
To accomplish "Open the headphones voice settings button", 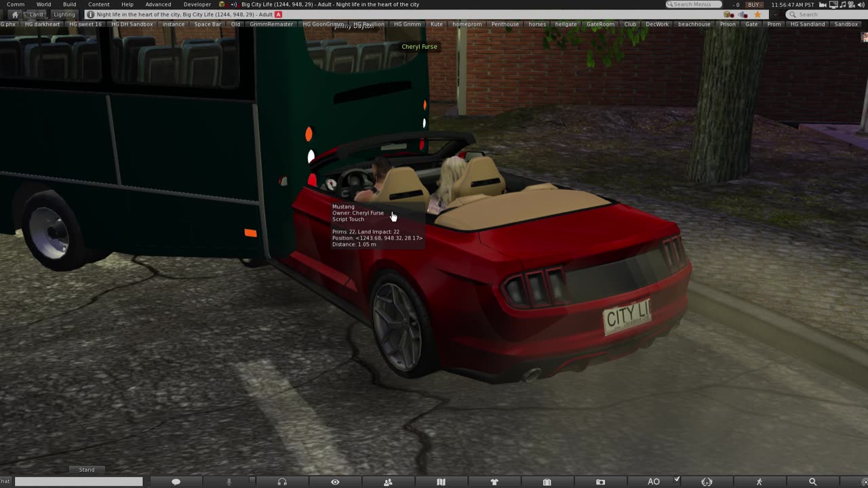I will (282, 482).
